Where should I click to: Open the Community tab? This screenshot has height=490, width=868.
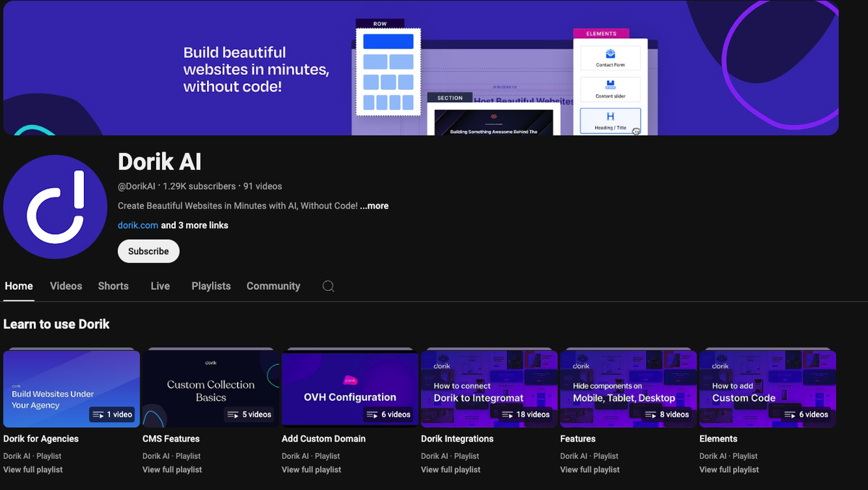273,286
